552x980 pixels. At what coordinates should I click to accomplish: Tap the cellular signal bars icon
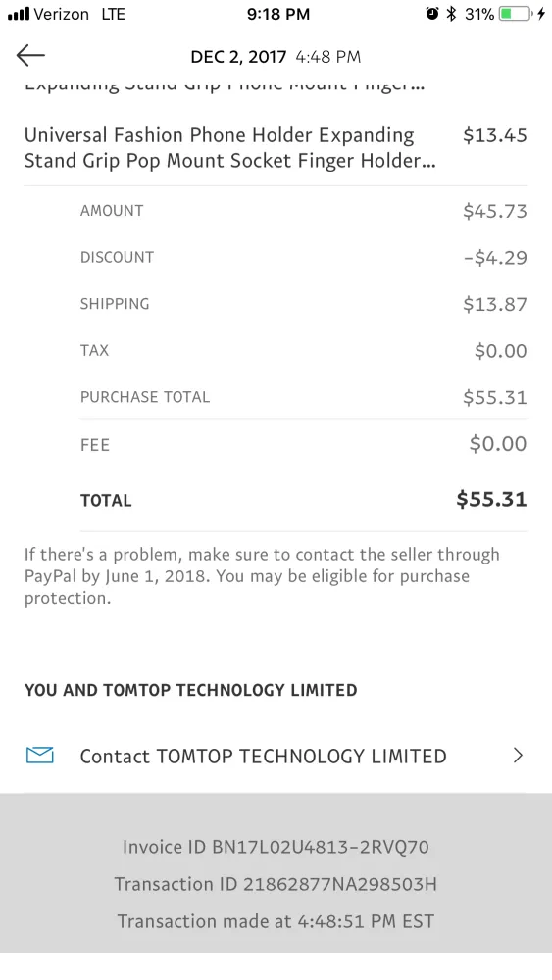pos(18,14)
